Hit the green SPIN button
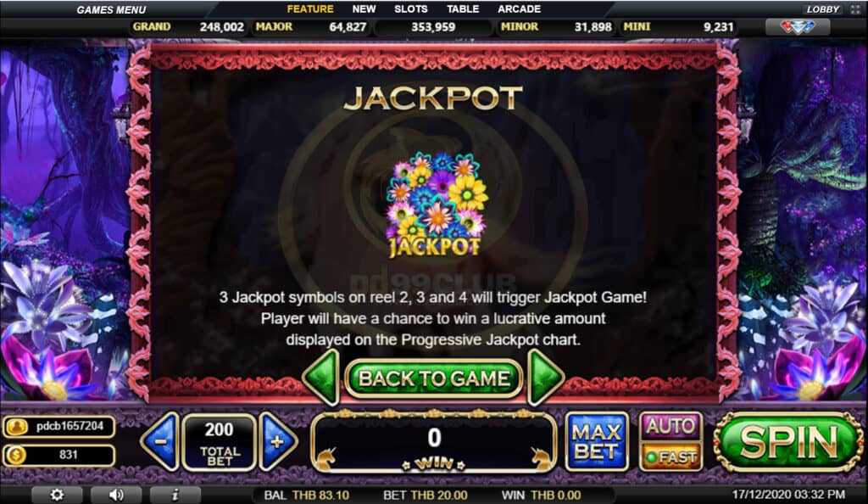The image size is (868, 504). coord(788,442)
